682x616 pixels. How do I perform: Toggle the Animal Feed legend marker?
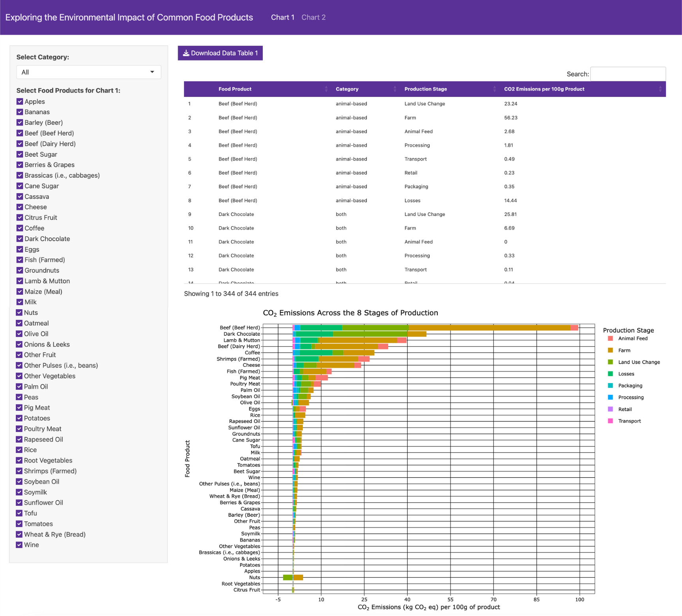click(x=610, y=338)
